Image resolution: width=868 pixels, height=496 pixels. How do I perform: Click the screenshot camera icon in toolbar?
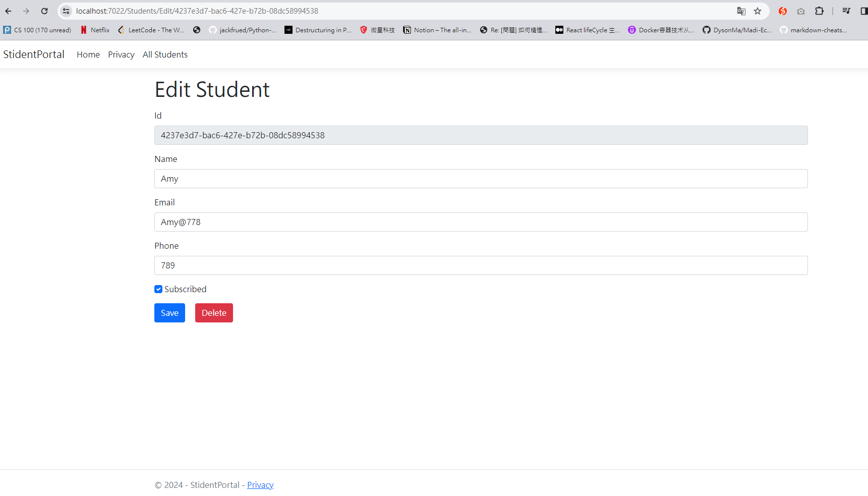[x=800, y=11]
